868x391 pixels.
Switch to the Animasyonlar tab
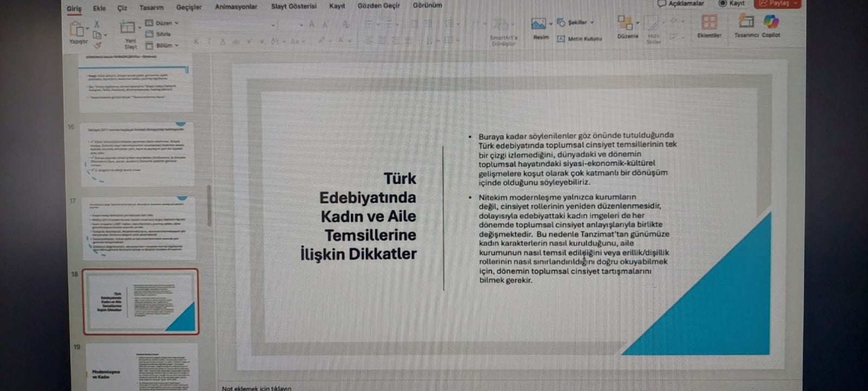(x=236, y=7)
